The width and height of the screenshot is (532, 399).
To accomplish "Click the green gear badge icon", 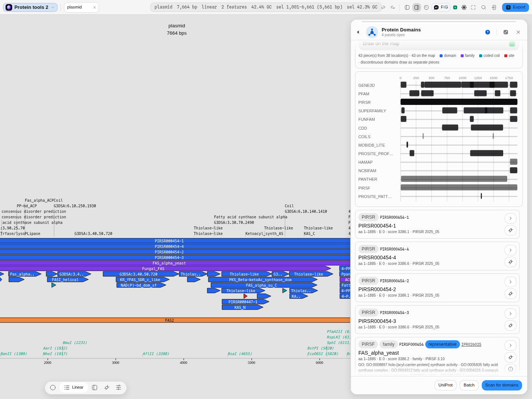I will pos(455,7).
